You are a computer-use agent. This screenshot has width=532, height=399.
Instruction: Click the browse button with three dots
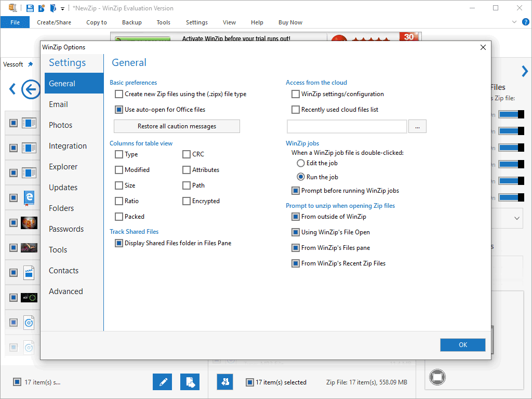click(417, 127)
